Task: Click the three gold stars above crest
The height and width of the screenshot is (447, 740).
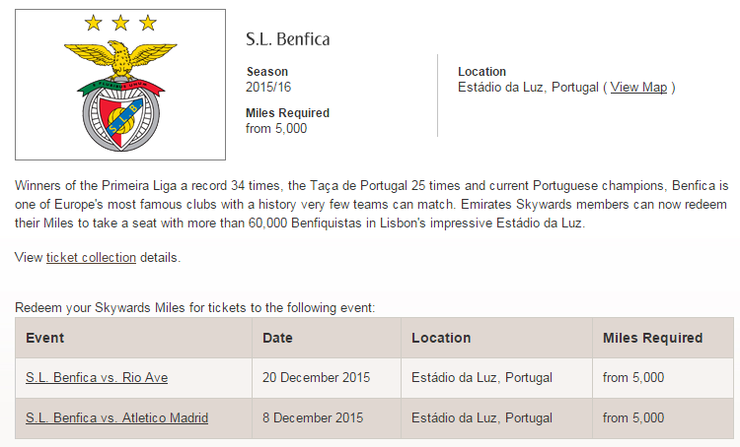Action: coord(120,22)
